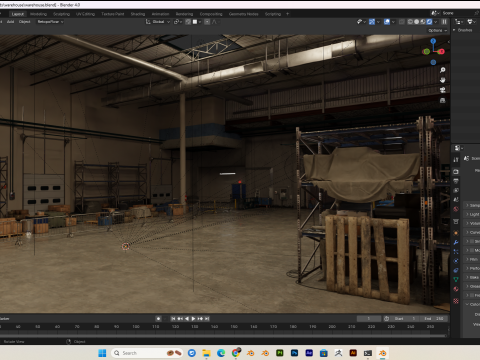Switch to the Modeling workspace tab
Screen dimensions: 480x360
pos(38,14)
